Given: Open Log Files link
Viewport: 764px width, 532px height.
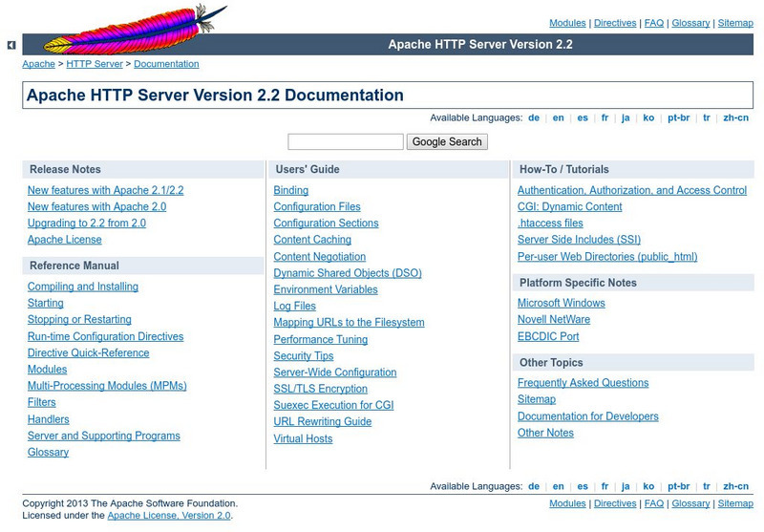Looking at the screenshot, I should [295, 307].
